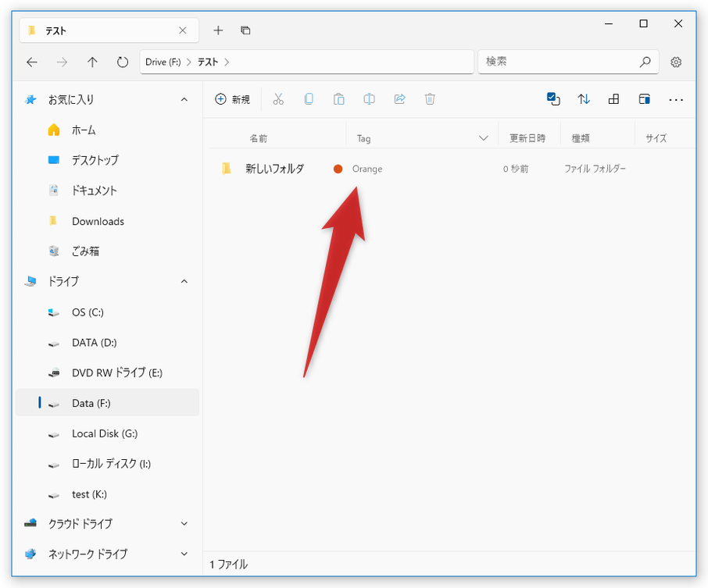Click the Orange tag label
The width and height of the screenshot is (708, 588).
(x=367, y=169)
